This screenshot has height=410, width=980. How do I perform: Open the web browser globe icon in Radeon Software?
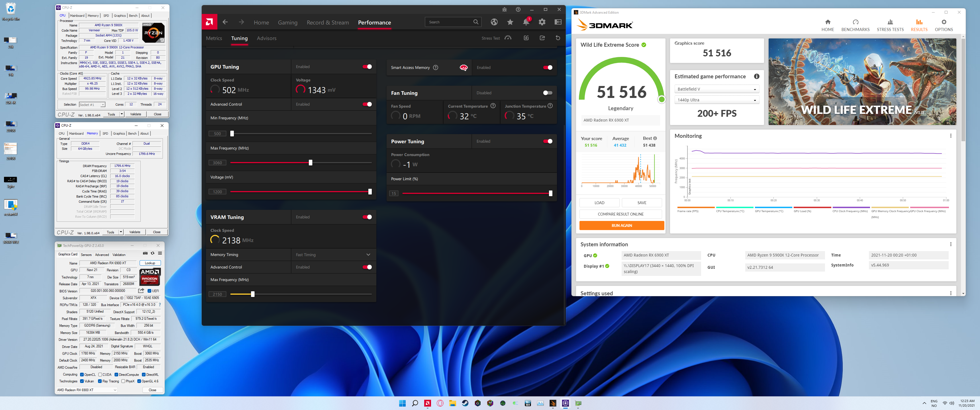pyautogui.click(x=494, y=22)
